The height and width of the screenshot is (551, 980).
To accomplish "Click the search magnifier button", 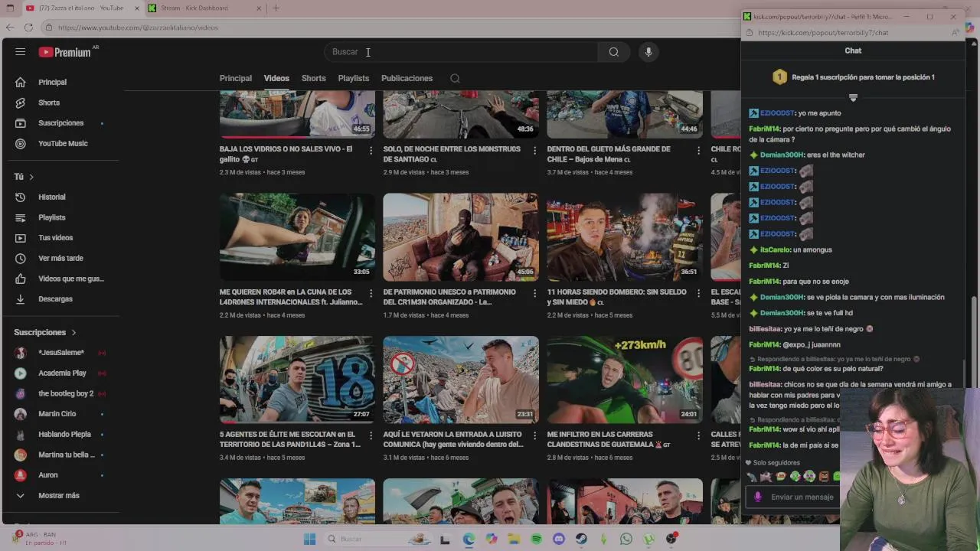I will pos(613,52).
